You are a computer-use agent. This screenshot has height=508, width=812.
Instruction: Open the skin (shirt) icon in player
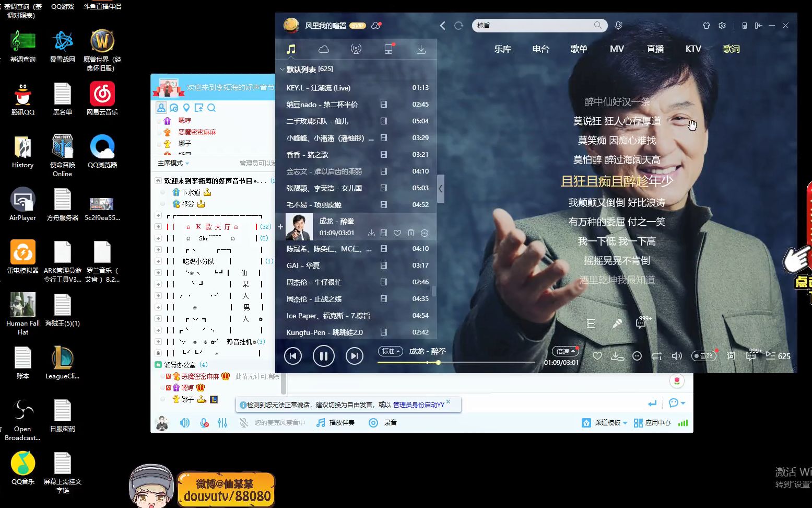[707, 26]
